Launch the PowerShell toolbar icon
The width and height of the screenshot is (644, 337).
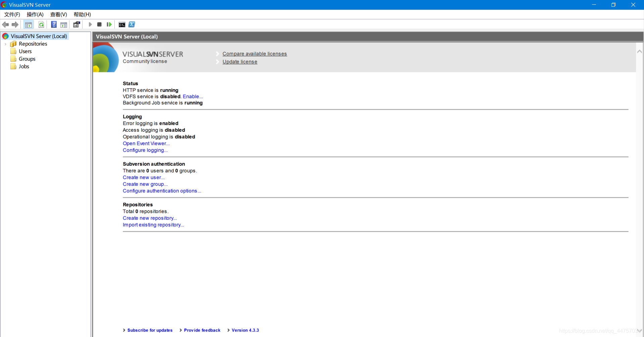[x=132, y=24]
